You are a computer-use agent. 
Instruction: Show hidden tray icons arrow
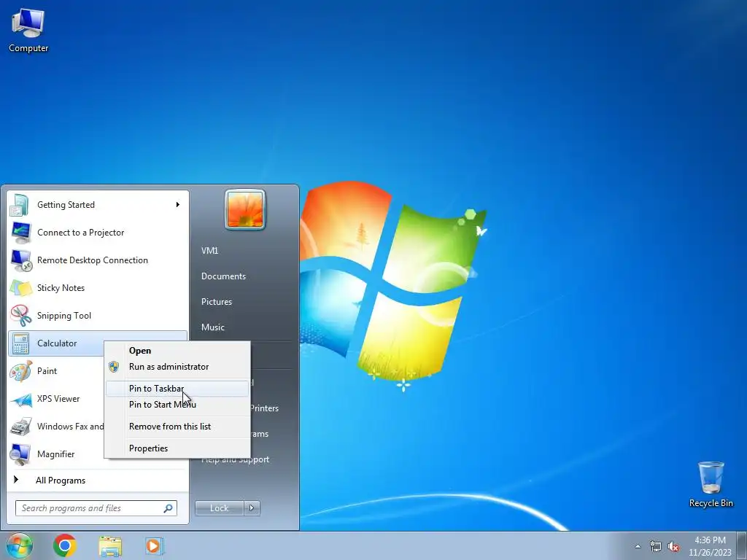coord(638,547)
